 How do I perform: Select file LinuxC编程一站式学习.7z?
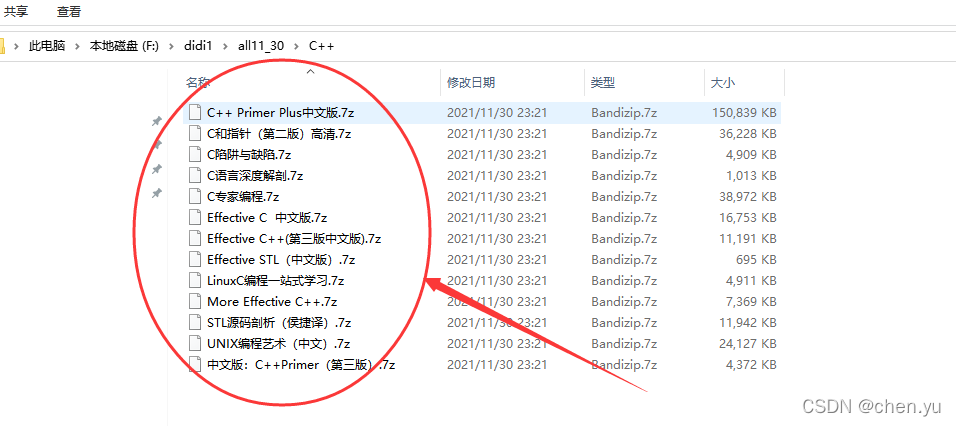tap(276, 280)
